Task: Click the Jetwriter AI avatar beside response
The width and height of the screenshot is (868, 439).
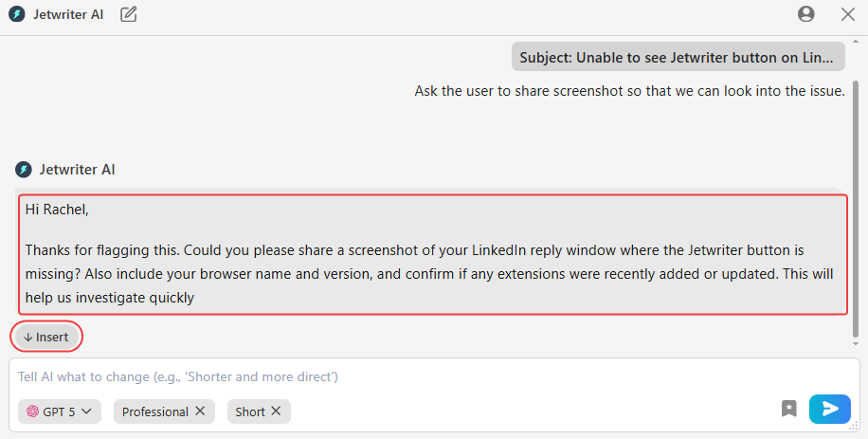Action: (24, 170)
